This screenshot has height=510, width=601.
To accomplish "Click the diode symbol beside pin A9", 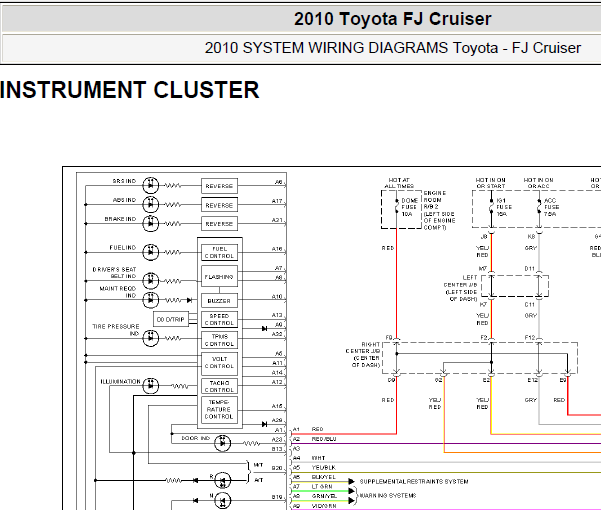I will [264, 328].
